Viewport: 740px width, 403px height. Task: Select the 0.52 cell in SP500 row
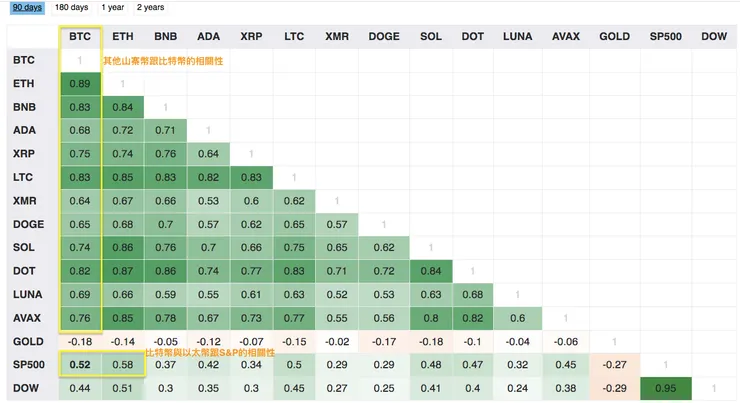click(80, 365)
